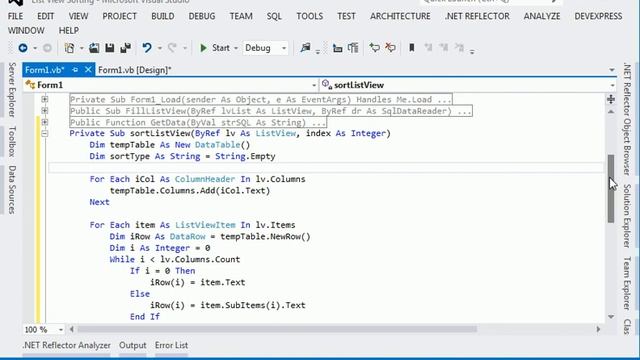Screen dimensions: 640x360
Task: Open the TEST menu
Action: [x=346, y=16]
